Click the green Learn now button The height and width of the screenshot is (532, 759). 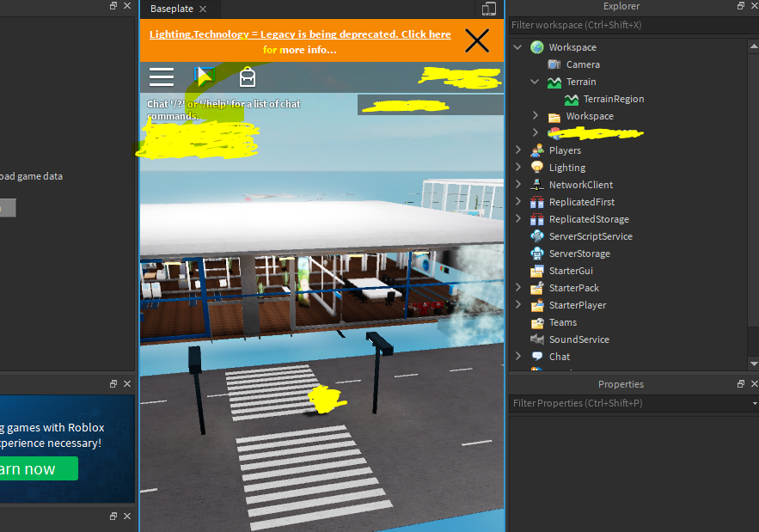38,468
